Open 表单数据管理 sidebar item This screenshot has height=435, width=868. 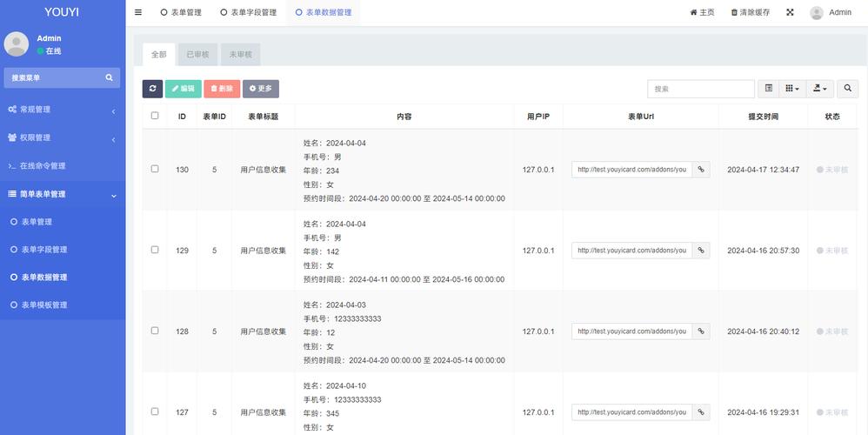(x=63, y=278)
